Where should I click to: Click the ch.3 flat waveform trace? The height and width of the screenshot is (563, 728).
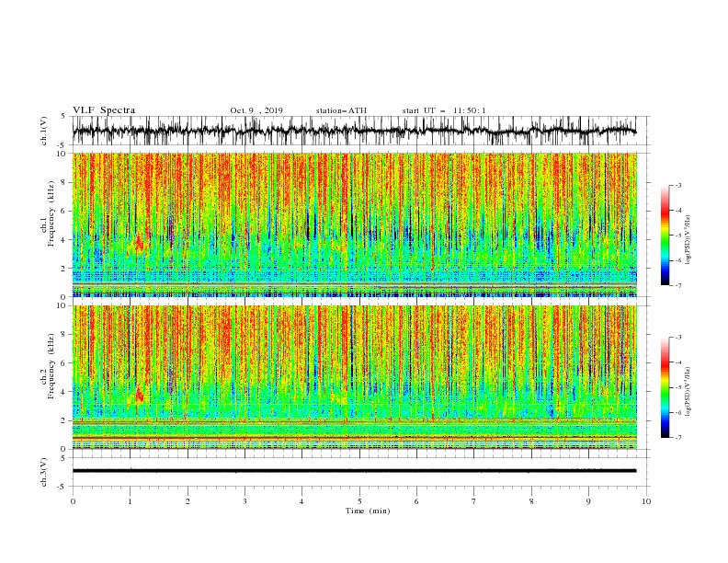[354, 471]
